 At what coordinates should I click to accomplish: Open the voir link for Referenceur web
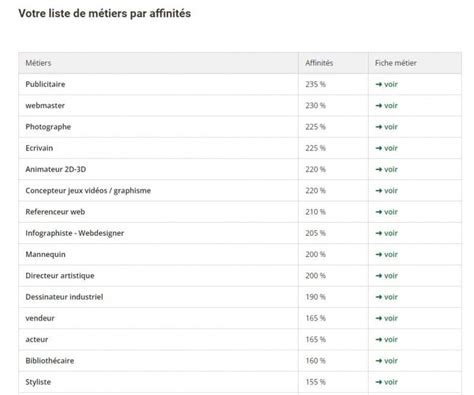click(x=387, y=212)
